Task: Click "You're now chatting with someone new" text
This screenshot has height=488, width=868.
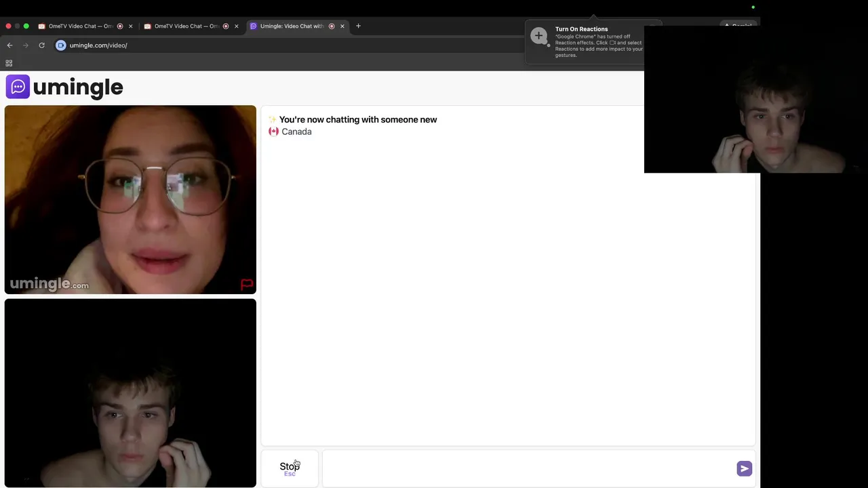Action: (x=358, y=119)
